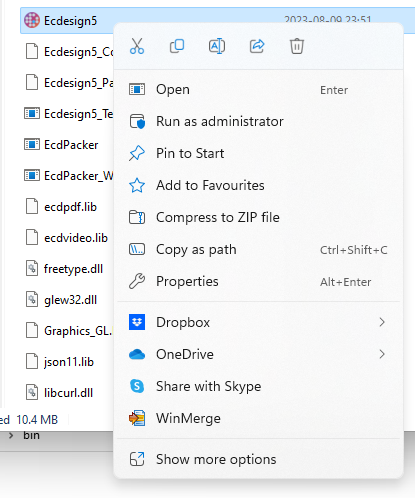Expand the OneDrive submenu arrow
The height and width of the screenshot is (498, 415).
pyautogui.click(x=382, y=354)
